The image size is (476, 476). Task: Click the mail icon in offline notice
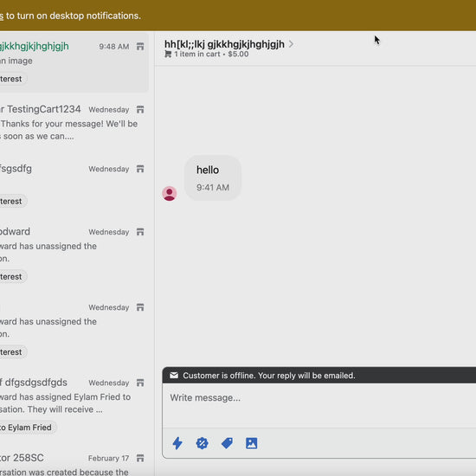[x=174, y=376]
